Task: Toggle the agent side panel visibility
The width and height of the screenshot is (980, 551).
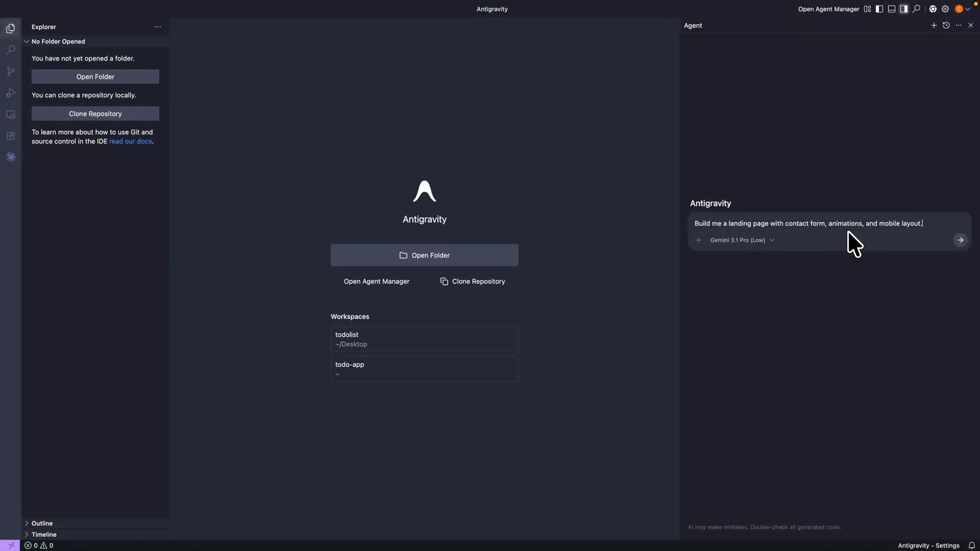Action: tap(904, 9)
